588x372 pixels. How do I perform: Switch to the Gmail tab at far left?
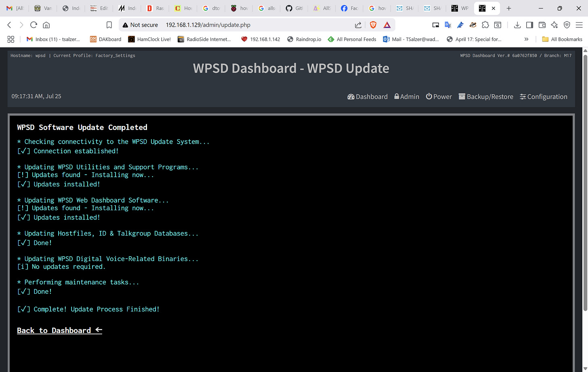click(x=15, y=8)
